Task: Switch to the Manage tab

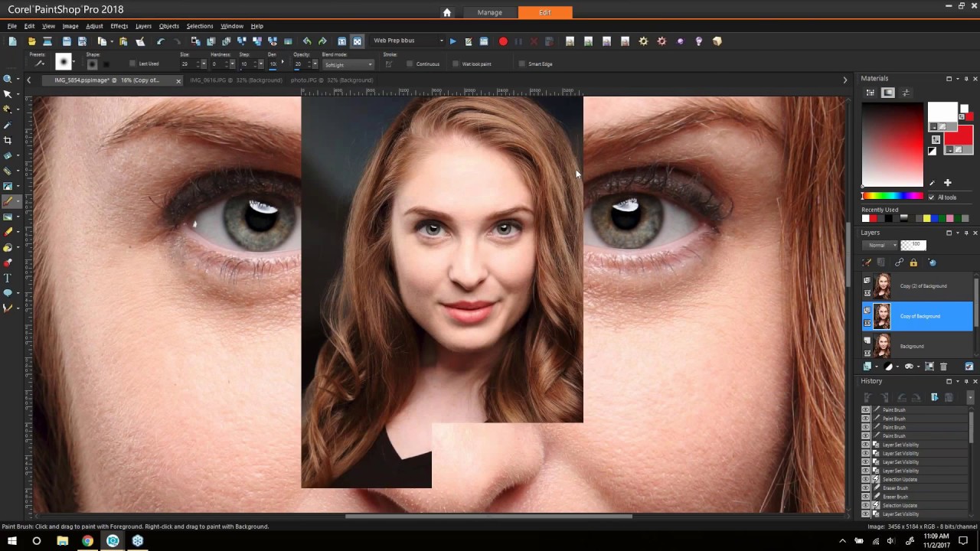Action: point(490,12)
